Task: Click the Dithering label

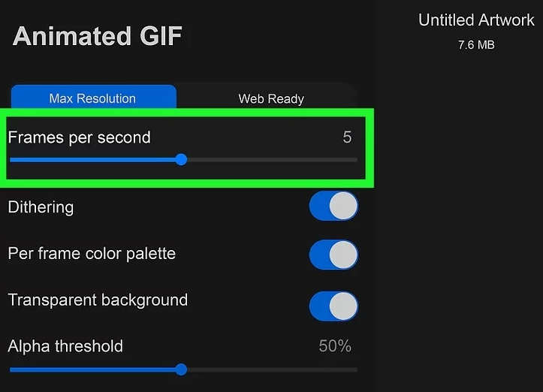Action: tap(41, 207)
